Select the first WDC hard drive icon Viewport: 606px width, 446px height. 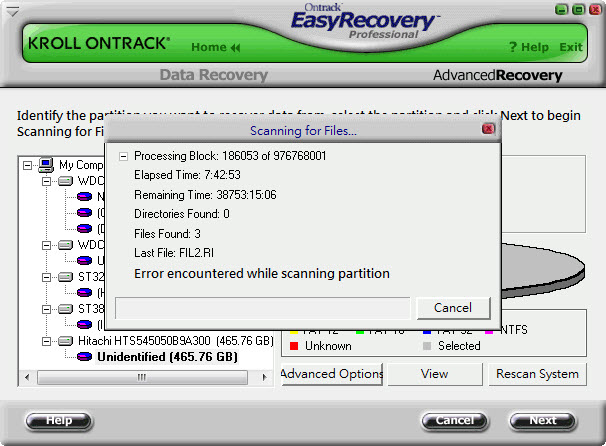65,181
